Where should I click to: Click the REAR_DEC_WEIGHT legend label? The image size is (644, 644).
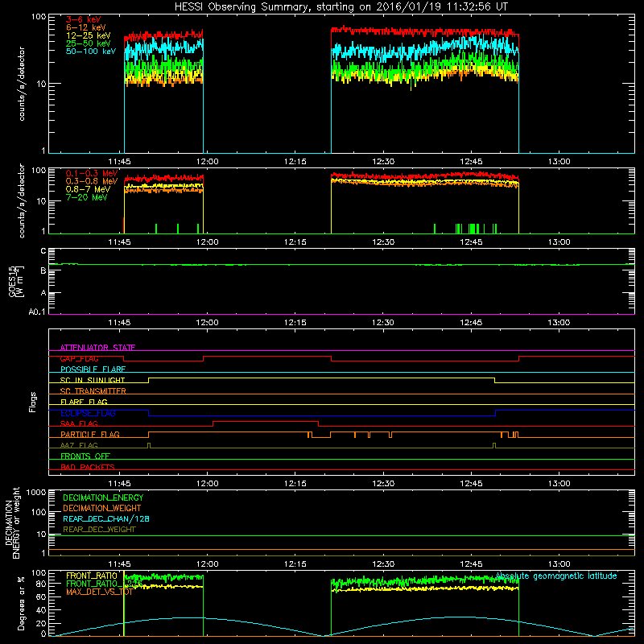[99, 530]
